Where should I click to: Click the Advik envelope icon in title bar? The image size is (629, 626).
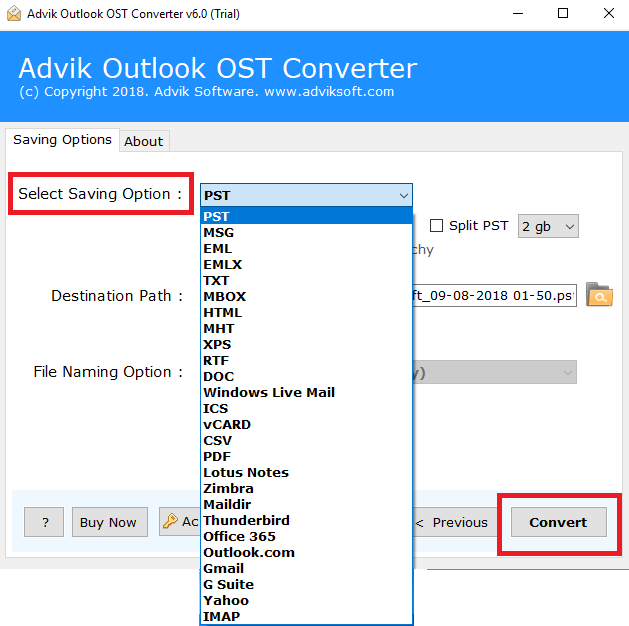(14, 13)
